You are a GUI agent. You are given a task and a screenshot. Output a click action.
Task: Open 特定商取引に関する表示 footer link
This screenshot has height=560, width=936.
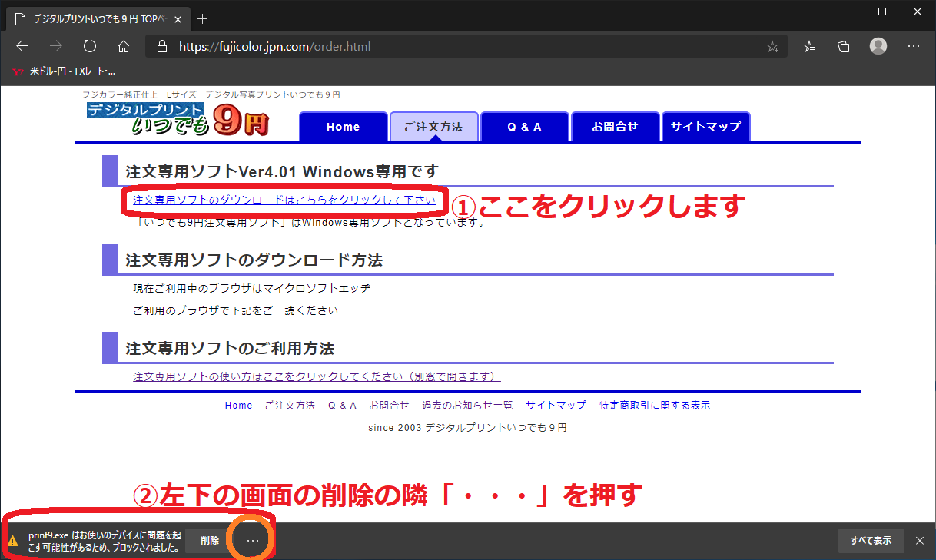click(655, 405)
